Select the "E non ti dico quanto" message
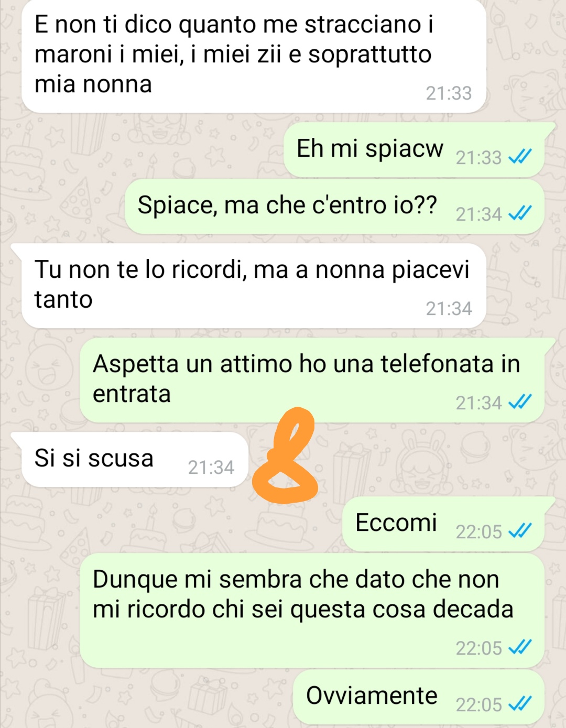 (254, 56)
